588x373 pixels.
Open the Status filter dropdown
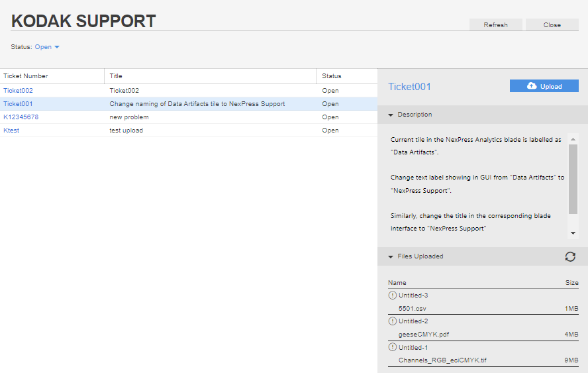pyautogui.click(x=47, y=47)
